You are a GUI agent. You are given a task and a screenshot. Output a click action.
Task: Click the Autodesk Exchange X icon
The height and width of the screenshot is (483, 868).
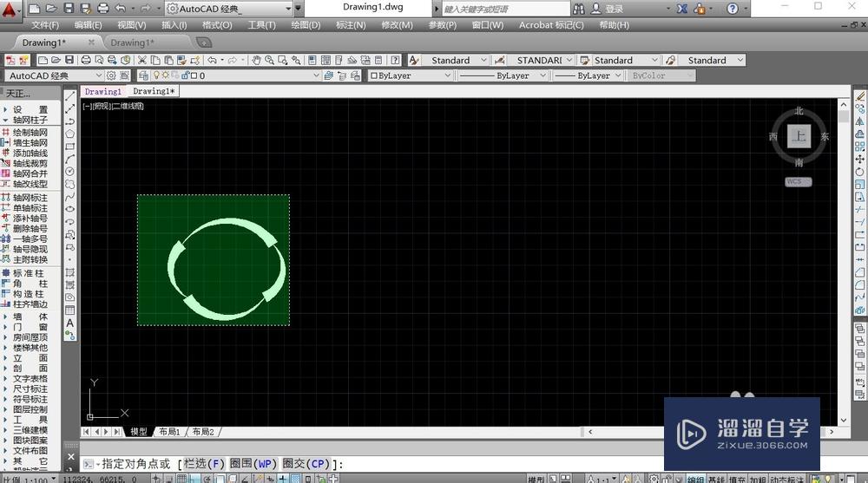click(x=682, y=9)
